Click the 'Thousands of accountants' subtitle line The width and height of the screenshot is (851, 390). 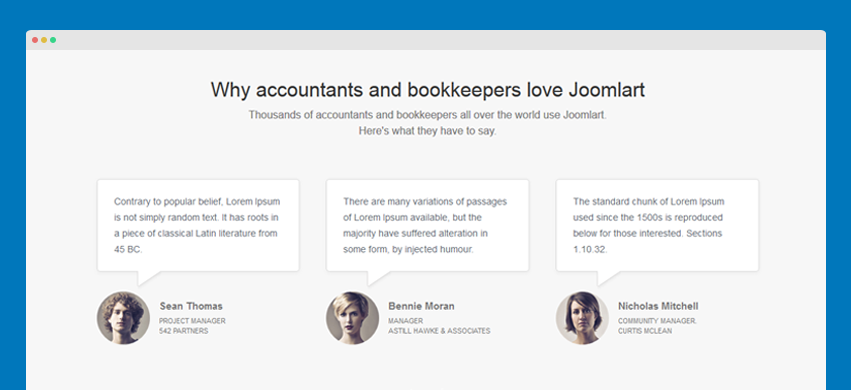coord(428,115)
